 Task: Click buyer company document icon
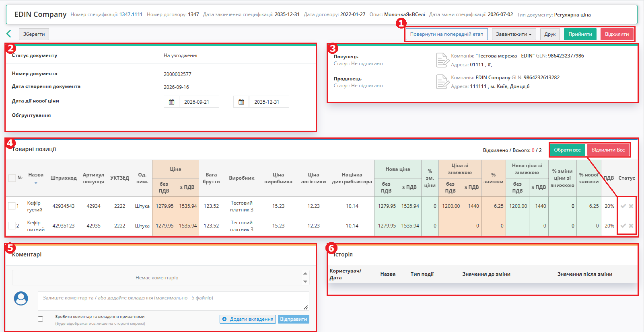click(x=442, y=60)
